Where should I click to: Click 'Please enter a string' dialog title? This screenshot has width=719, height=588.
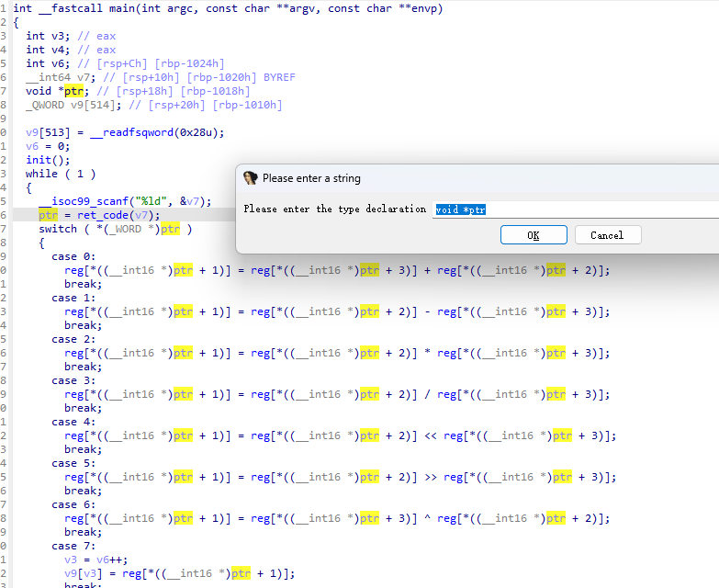point(311,178)
